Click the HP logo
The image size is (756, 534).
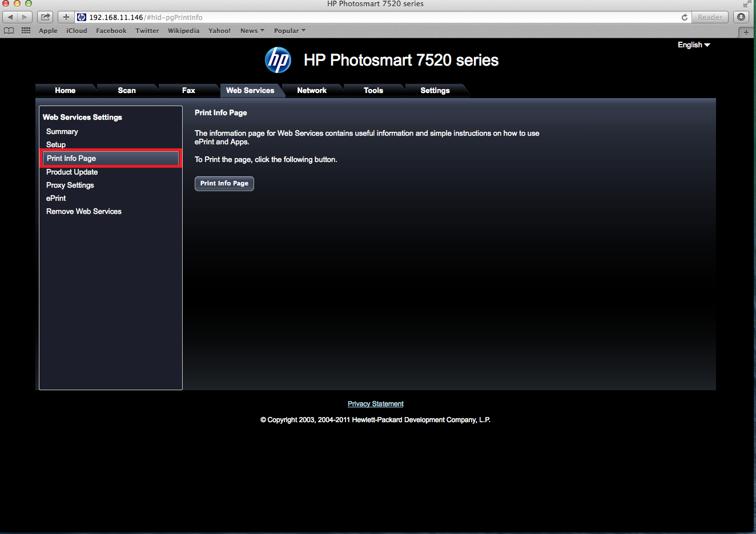[278, 60]
